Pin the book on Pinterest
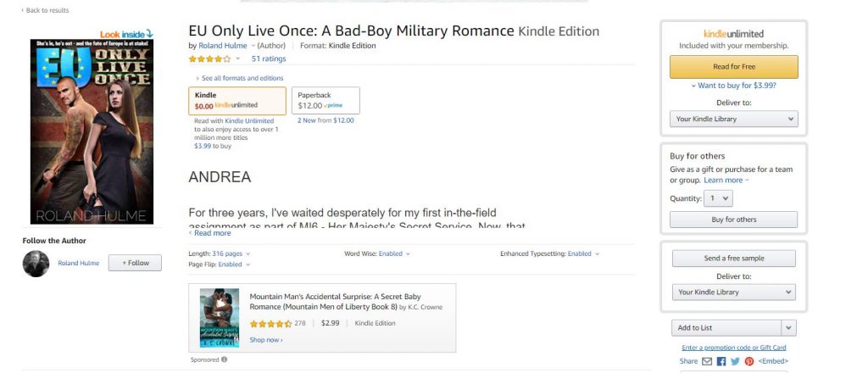The width and height of the screenshot is (868, 373). [x=748, y=361]
